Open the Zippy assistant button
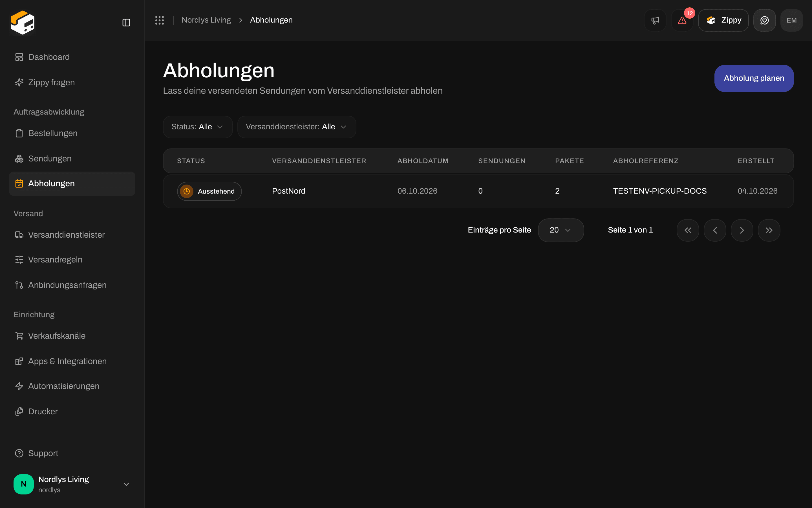Viewport: 812px width, 508px height. tap(723, 20)
